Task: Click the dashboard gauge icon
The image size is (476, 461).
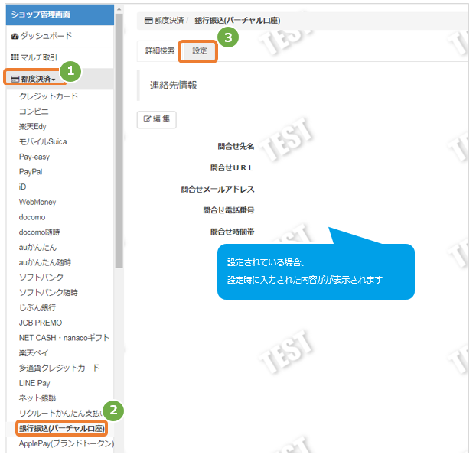Action: 15,37
